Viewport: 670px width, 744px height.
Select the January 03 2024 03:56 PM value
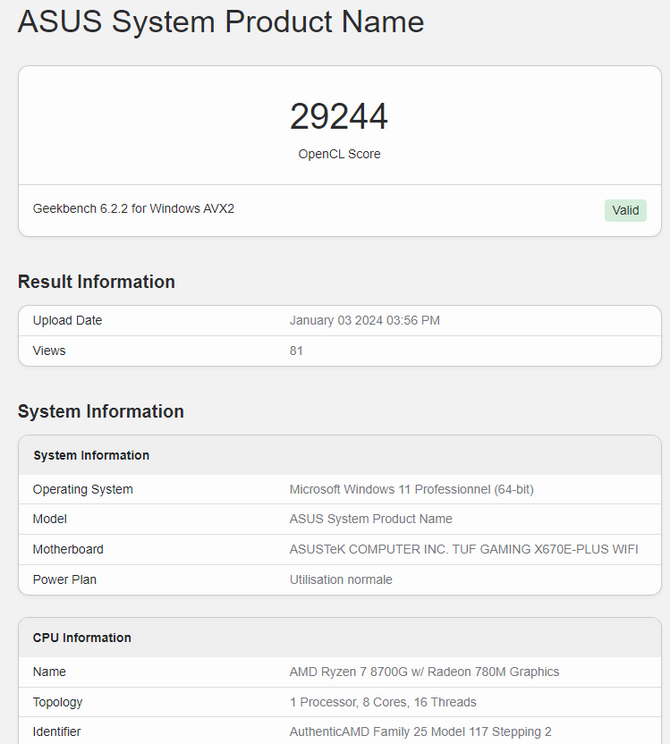coord(364,320)
